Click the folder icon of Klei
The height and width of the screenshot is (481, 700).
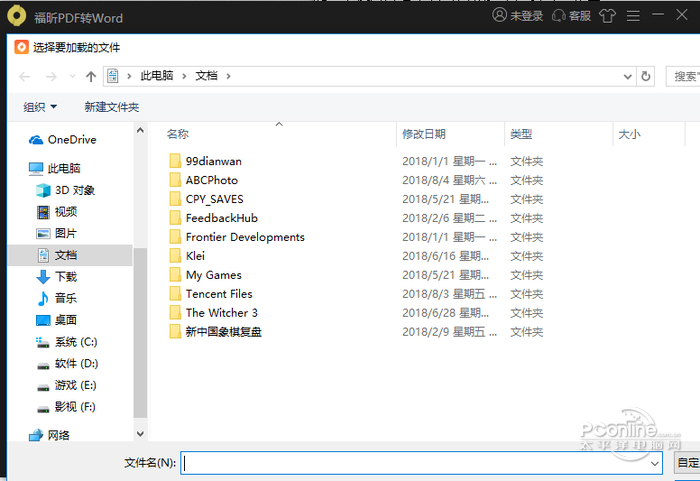[175, 256]
